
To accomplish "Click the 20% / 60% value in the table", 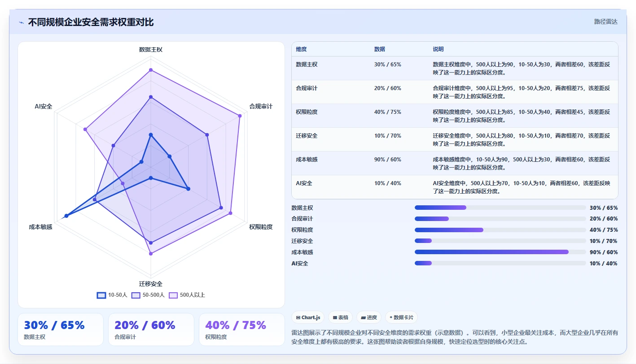I will pyautogui.click(x=387, y=88).
